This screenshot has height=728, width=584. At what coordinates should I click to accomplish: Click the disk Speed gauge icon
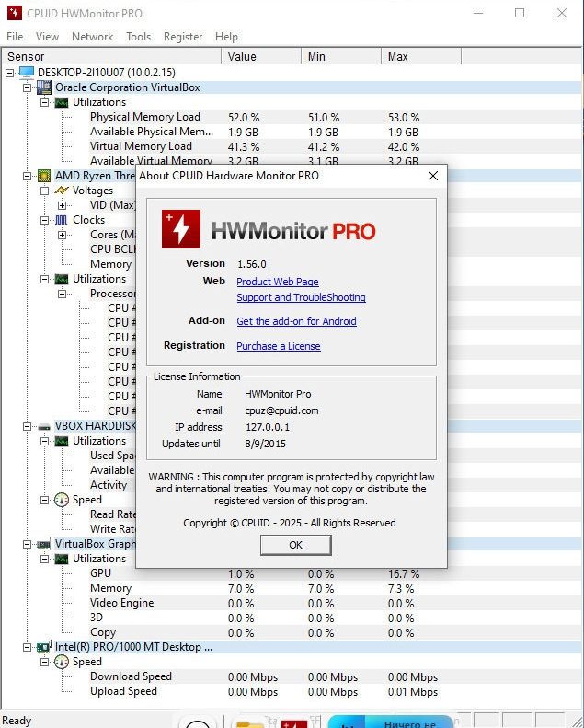[x=62, y=500]
